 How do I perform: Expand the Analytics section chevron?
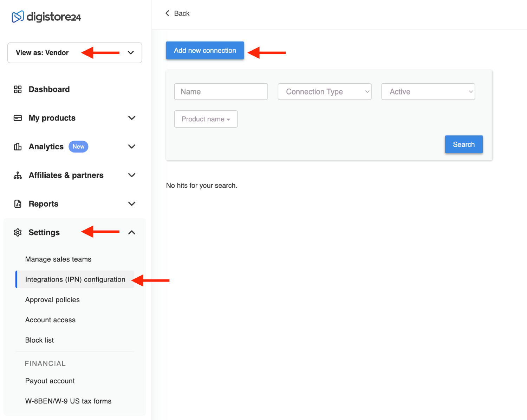coord(132,147)
